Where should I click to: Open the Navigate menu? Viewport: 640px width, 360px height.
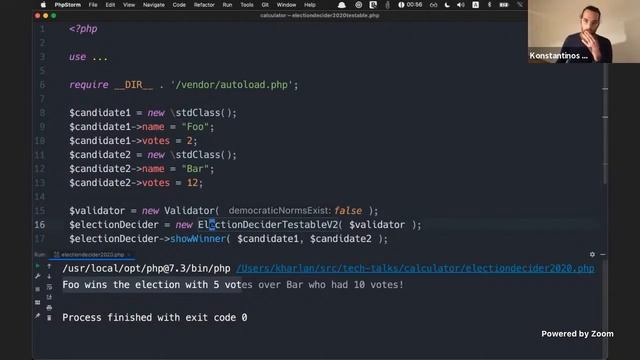[154, 5]
